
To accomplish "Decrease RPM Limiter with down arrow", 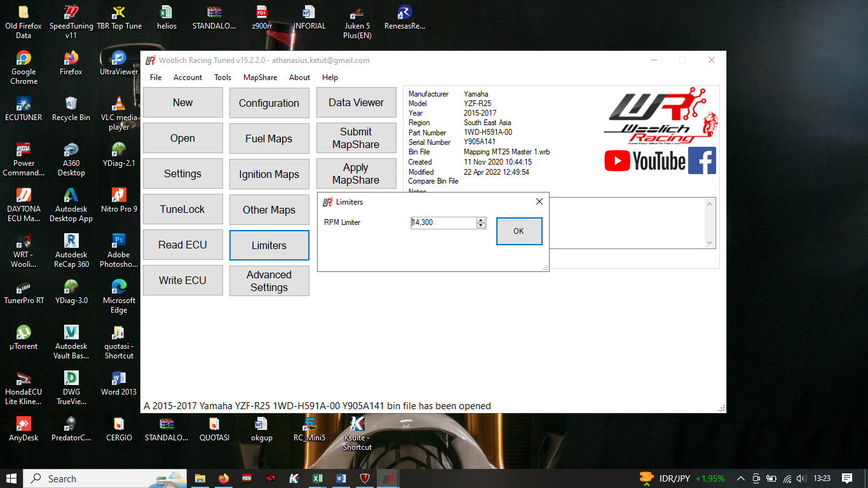I will 481,226.
